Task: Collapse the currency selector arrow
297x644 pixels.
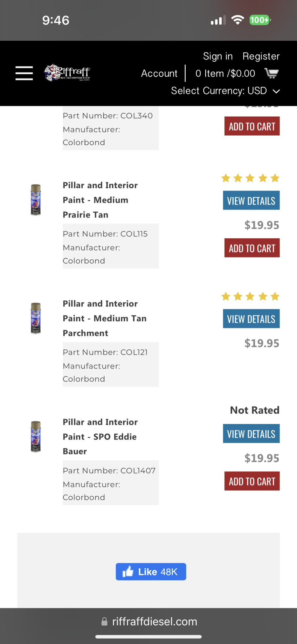Action: tap(277, 91)
